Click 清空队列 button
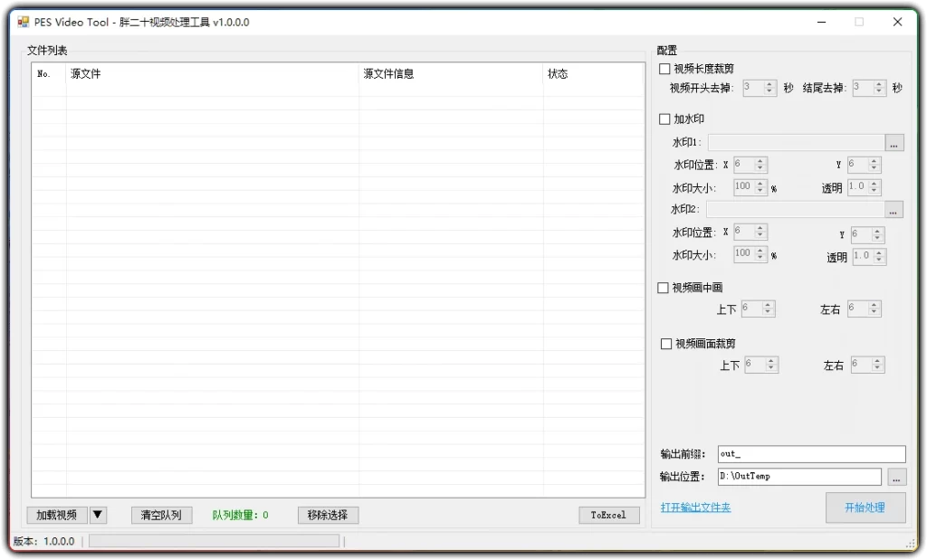This screenshot has height=560, width=927. click(161, 515)
